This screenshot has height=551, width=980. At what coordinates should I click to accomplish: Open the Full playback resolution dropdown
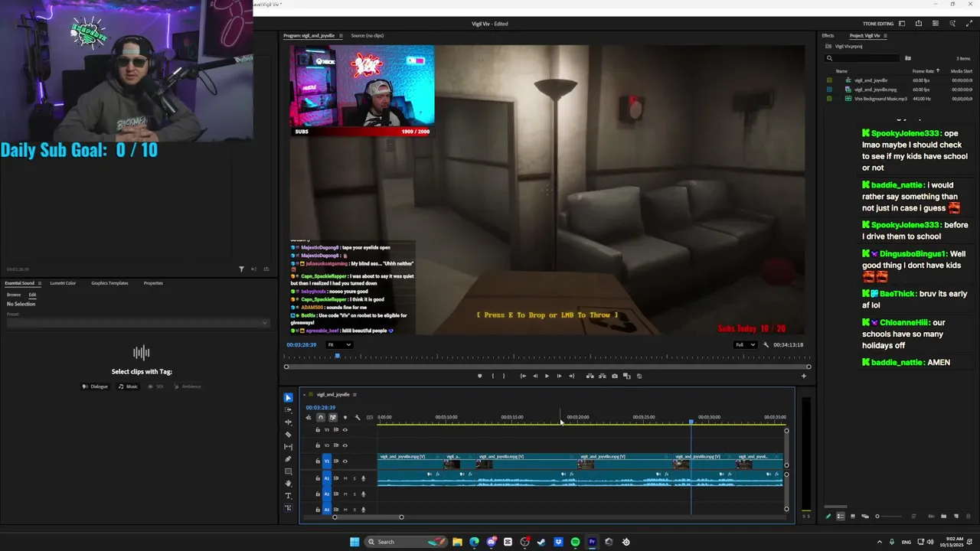pyautogui.click(x=746, y=344)
